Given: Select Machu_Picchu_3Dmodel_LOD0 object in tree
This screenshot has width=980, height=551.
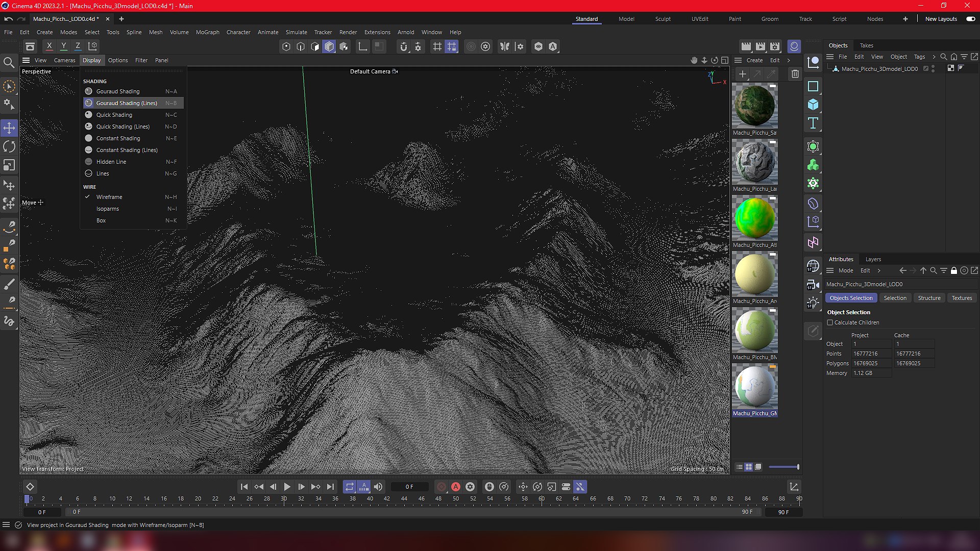Looking at the screenshot, I should 879,68.
